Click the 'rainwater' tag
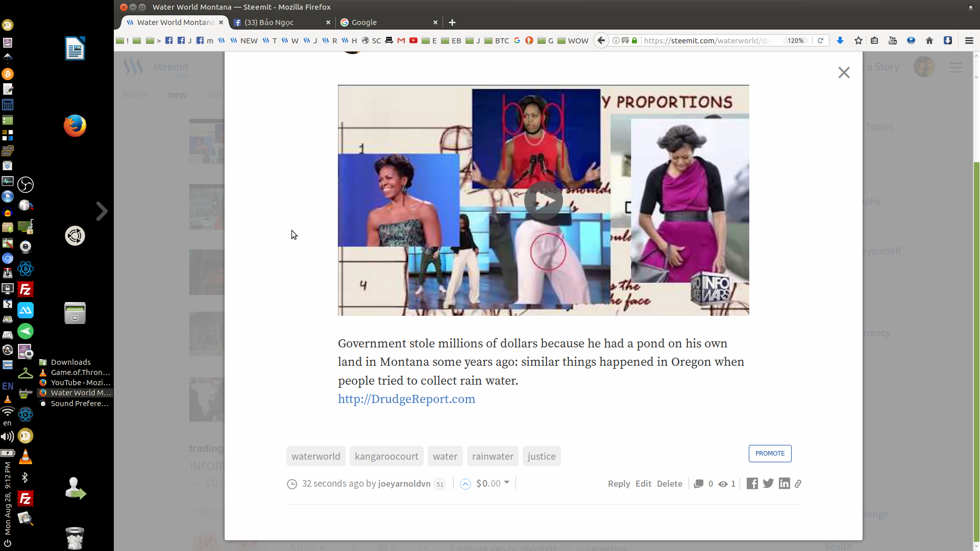Viewport: 980px width, 551px height. [x=492, y=456]
